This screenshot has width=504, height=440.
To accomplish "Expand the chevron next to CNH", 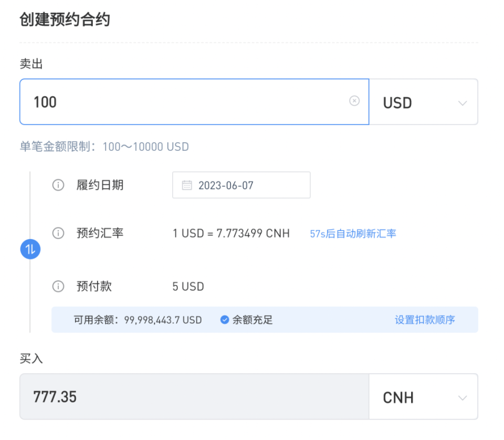I will point(463,398).
